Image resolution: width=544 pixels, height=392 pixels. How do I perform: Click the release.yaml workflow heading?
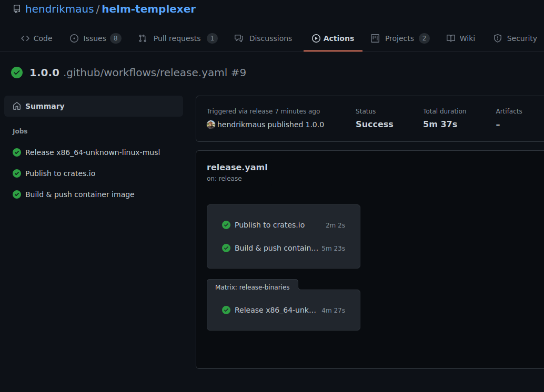point(237,168)
